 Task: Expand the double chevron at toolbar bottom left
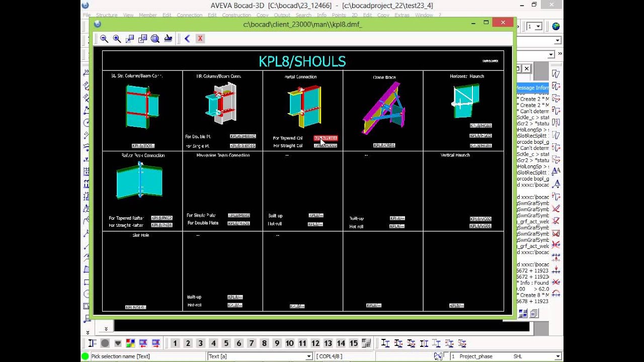coord(88,332)
